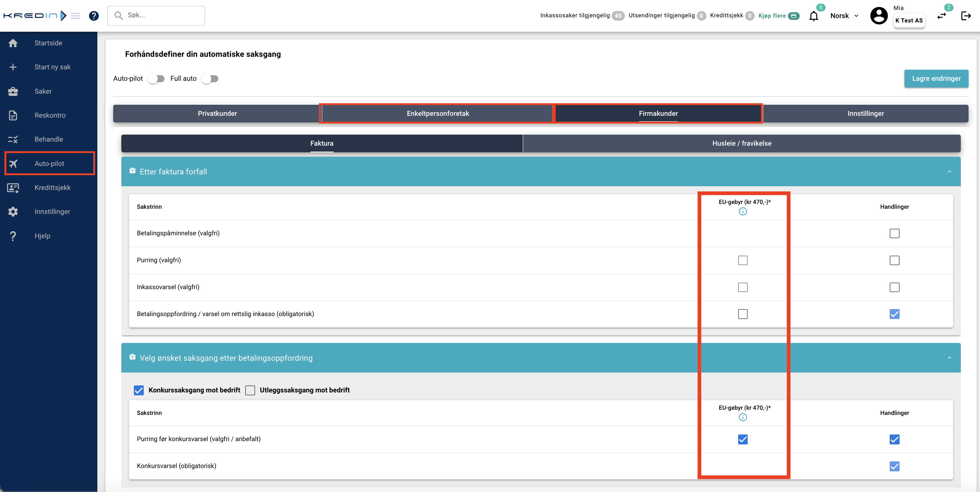
Task: Click the Behandle checklist icon
Action: [x=13, y=139]
